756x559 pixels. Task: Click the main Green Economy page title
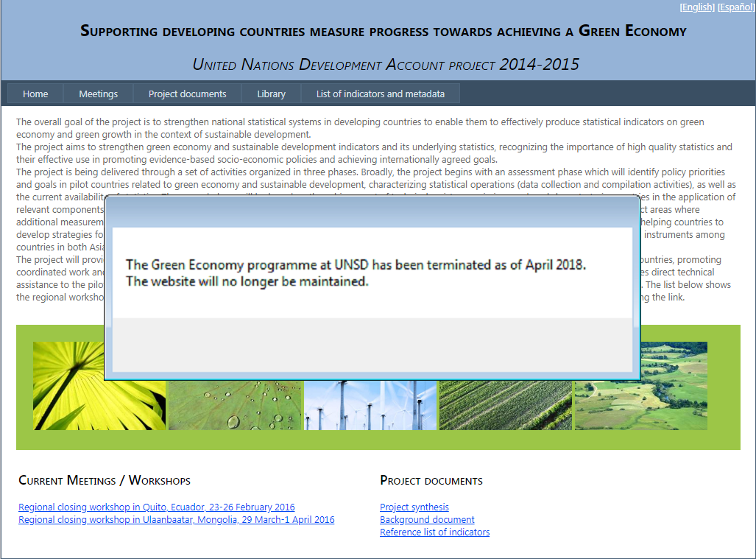tap(384, 31)
